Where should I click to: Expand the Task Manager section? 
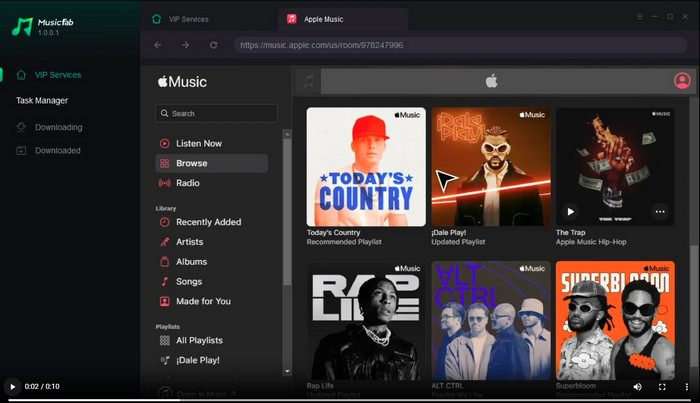point(42,100)
